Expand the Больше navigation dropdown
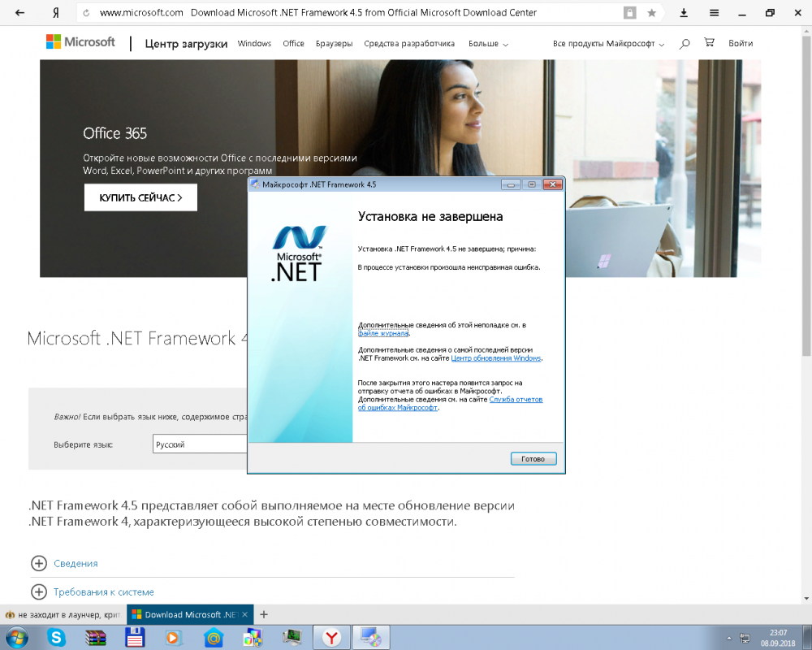 point(488,44)
